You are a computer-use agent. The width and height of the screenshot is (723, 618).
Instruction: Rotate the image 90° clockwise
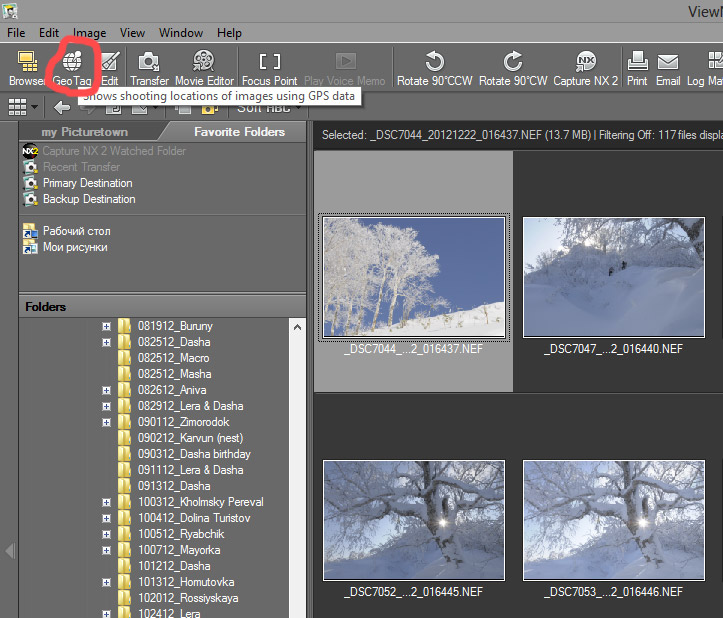(513, 68)
